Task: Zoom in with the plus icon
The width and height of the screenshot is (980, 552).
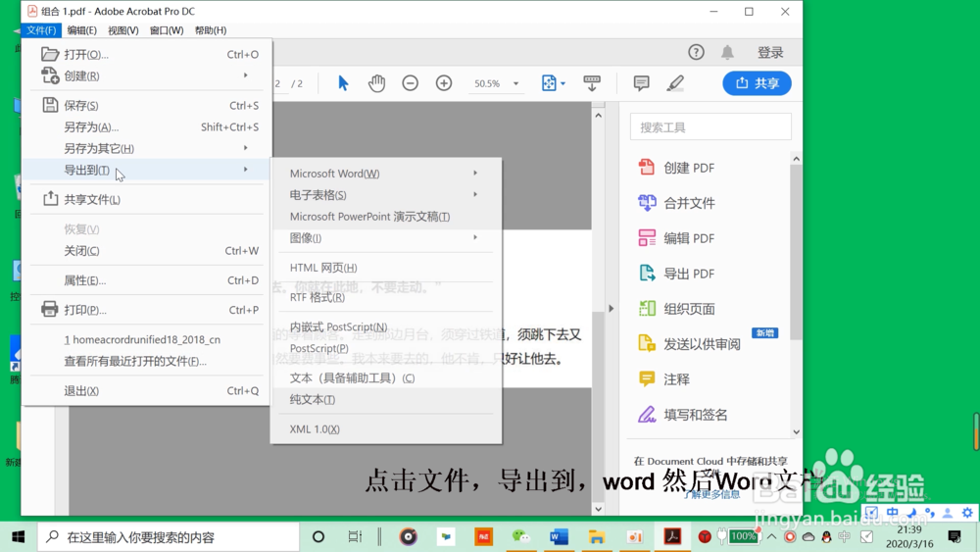Action: click(x=444, y=83)
